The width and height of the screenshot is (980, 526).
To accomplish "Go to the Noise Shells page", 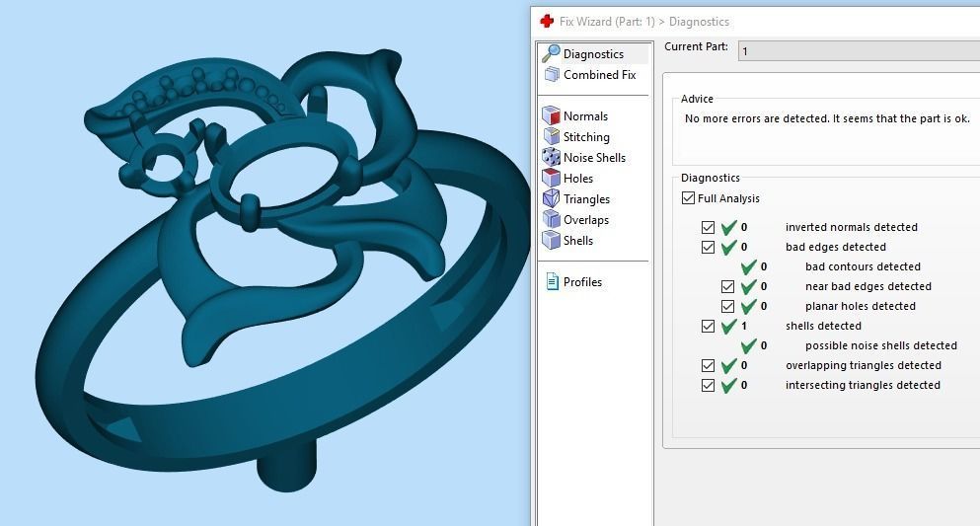I will [594, 158].
